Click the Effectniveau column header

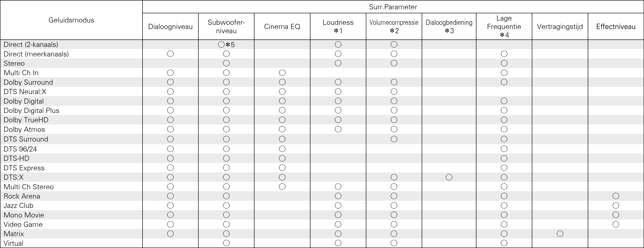coord(616,27)
